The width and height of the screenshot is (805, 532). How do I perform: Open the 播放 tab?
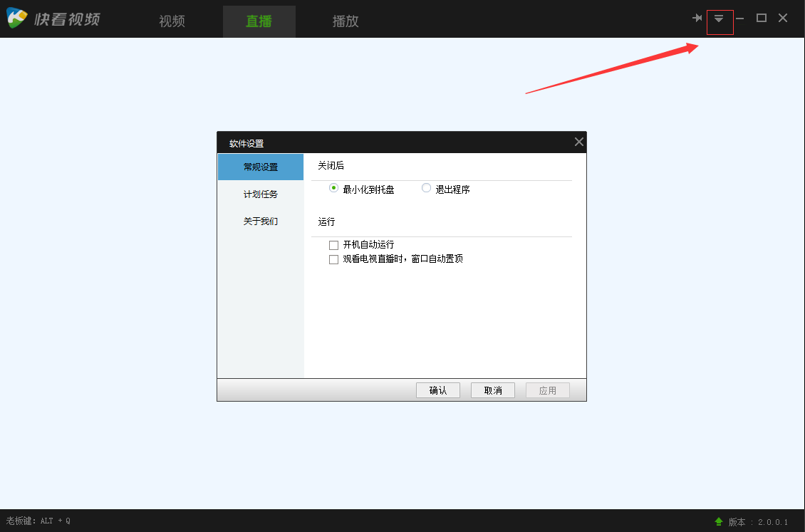click(345, 21)
